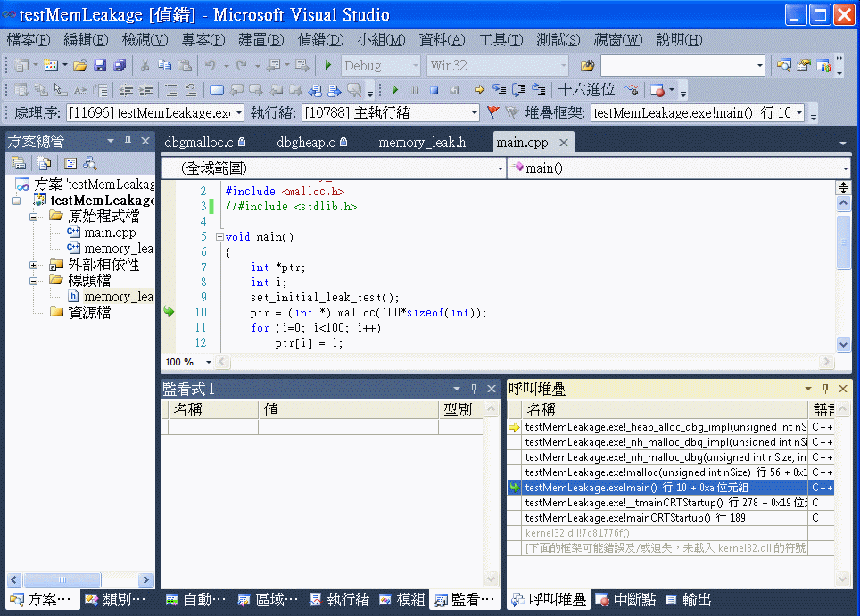
Task: Close the 監看式 1 panel
Action: click(492, 389)
